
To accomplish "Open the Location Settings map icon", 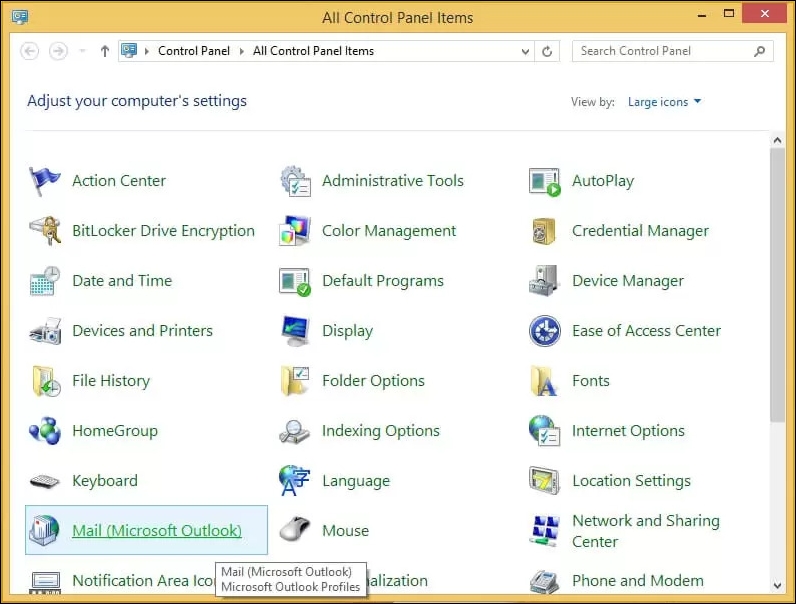I will click(x=544, y=480).
